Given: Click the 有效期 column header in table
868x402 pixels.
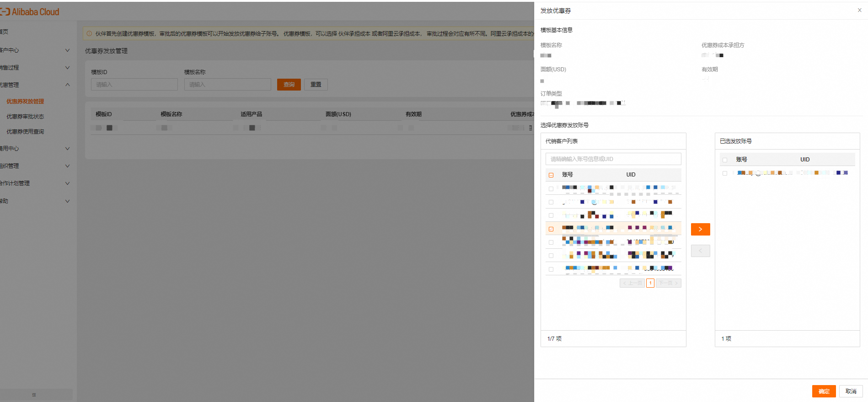Looking at the screenshot, I should [x=413, y=114].
